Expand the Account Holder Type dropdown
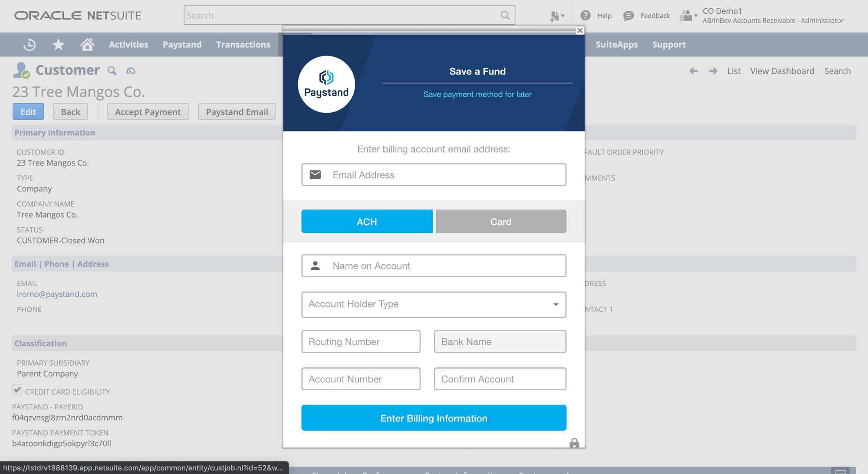Viewport: 868px width, 474px height. click(556, 304)
